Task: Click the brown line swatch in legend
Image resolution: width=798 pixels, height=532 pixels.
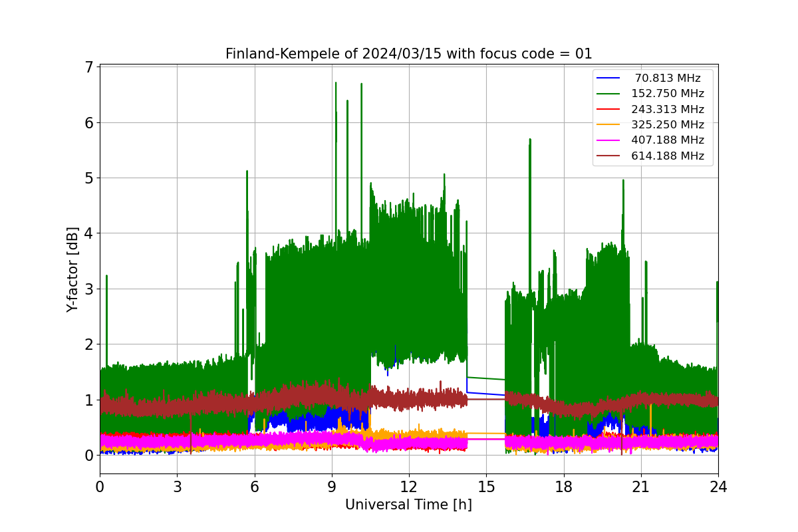Action: tap(608, 156)
